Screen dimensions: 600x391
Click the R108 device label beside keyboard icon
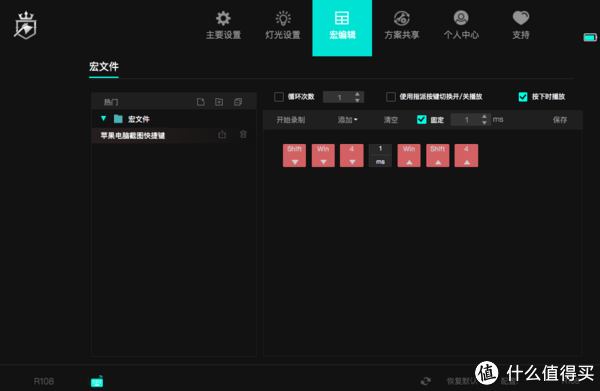[x=44, y=381]
